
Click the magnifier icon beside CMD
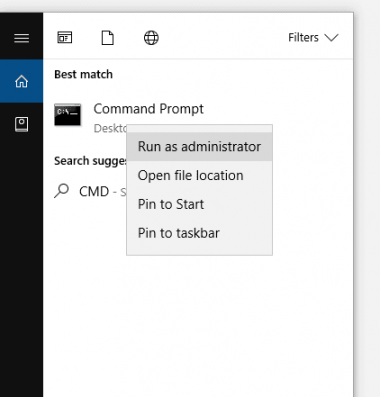tap(61, 191)
